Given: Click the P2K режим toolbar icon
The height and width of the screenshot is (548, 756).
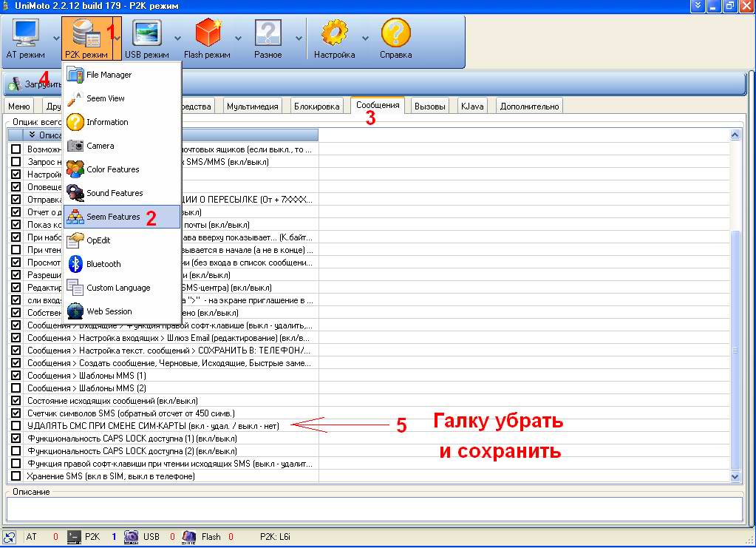Looking at the screenshot, I should pyautogui.click(x=86, y=33).
